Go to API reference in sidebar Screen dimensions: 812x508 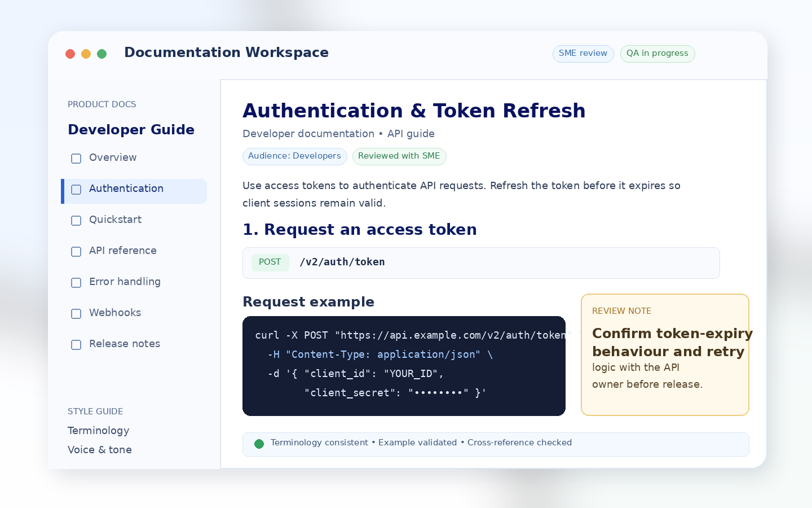point(123,251)
